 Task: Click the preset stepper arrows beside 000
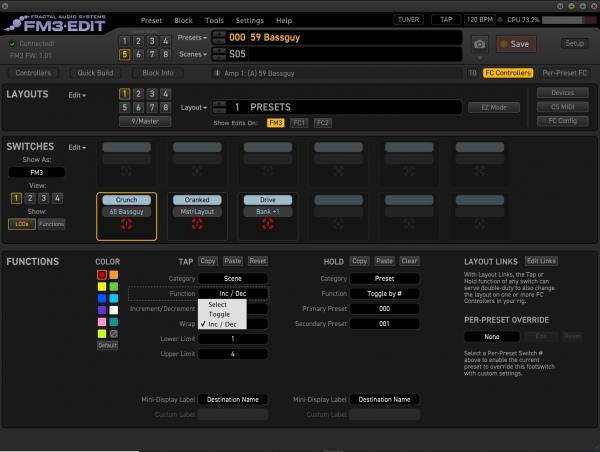[x=219, y=38]
